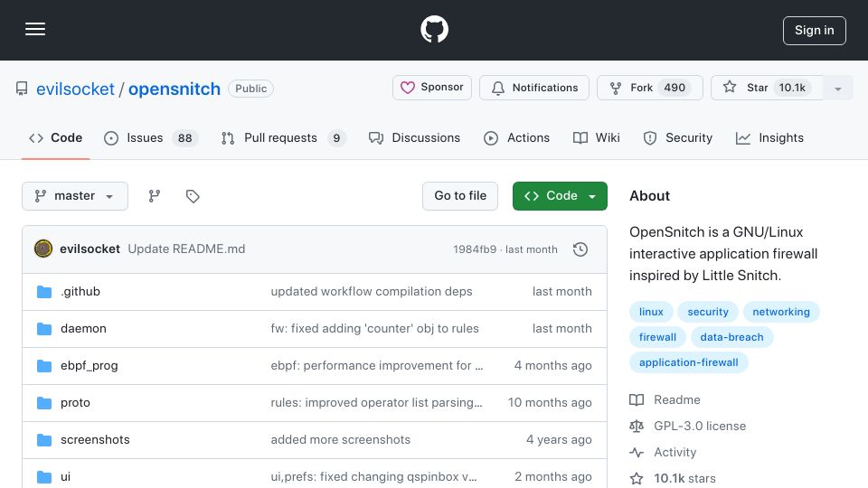Open 'fw: fixed adding counter obj' commit
The width and height of the screenshot is (868, 488).
374,329
